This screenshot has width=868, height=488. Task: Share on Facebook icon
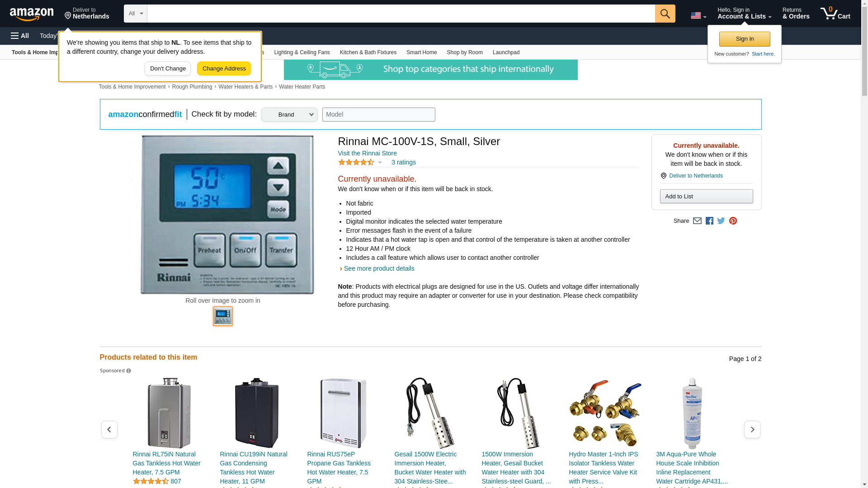[709, 221]
